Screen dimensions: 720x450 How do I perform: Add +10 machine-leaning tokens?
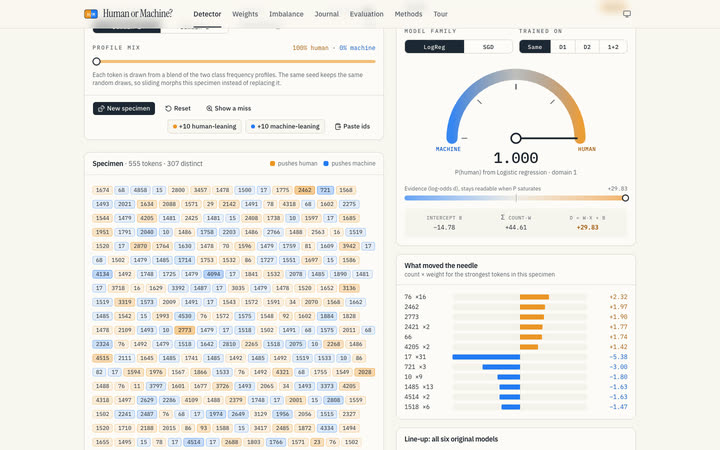(x=285, y=126)
